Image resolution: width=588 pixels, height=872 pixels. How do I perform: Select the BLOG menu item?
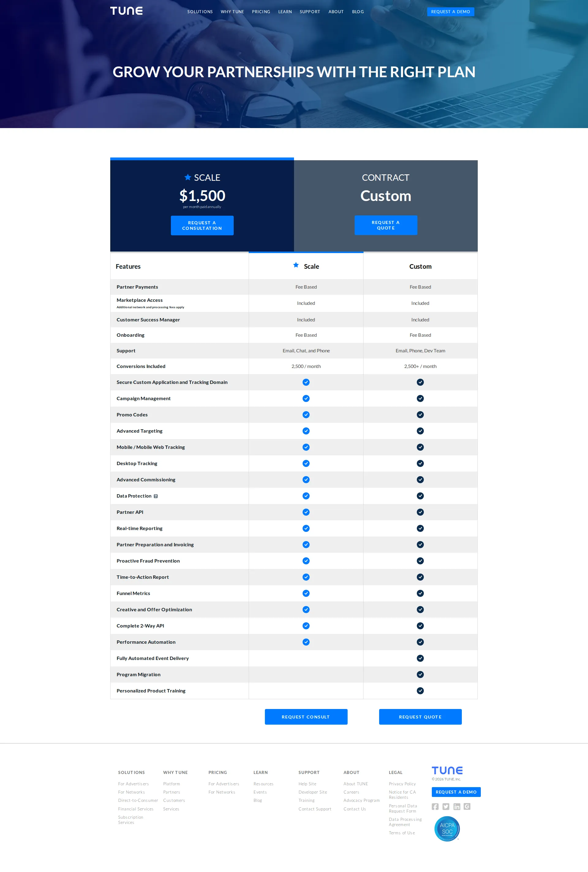click(x=358, y=12)
